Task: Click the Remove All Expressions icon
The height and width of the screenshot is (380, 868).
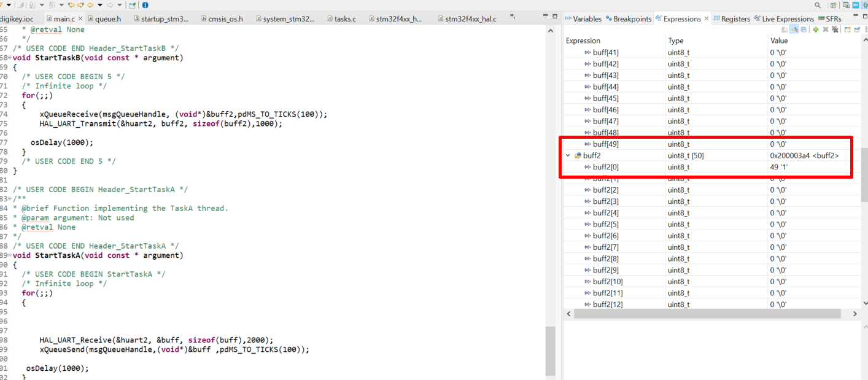Action: (835, 29)
